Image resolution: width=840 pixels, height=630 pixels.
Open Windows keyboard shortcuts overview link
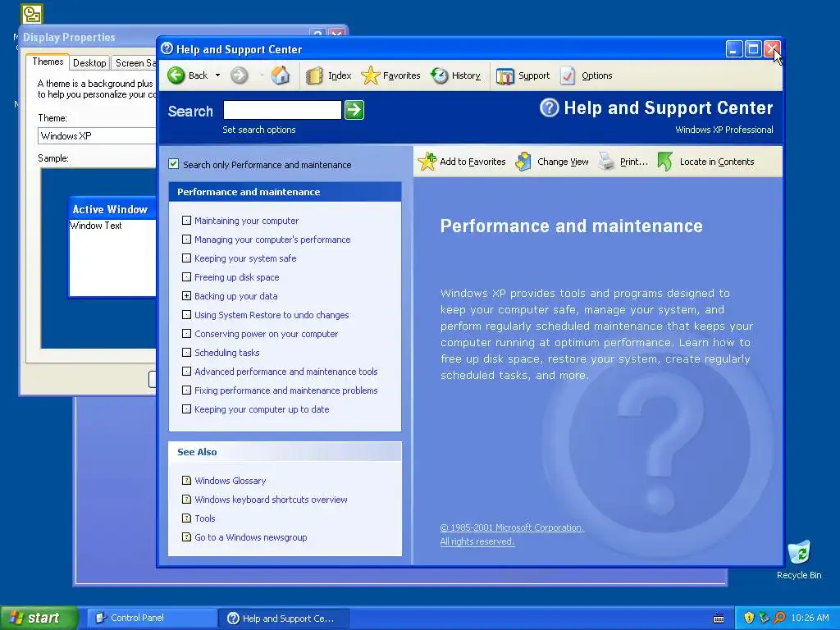(271, 500)
